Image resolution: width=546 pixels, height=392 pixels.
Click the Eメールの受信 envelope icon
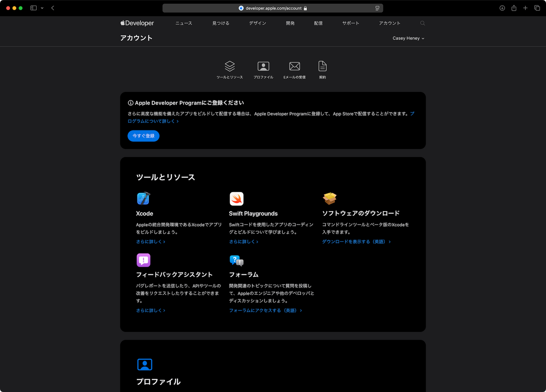pos(294,66)
